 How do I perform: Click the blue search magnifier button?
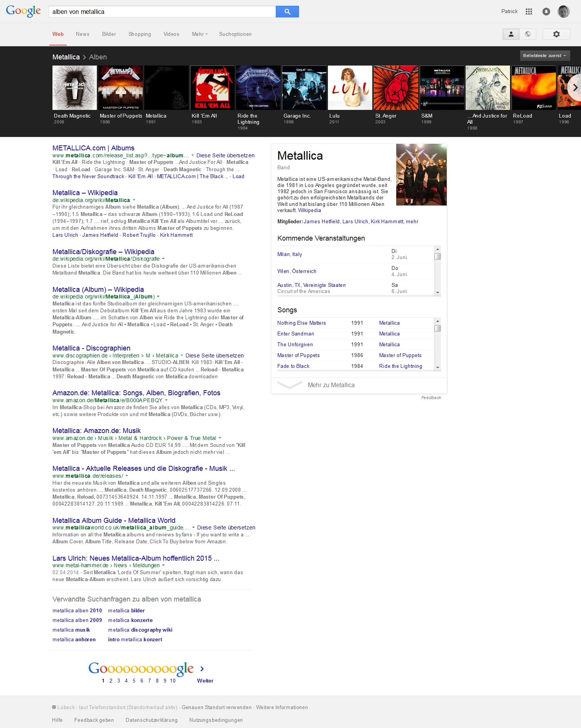pyautogui.click(x=287, y=12)
